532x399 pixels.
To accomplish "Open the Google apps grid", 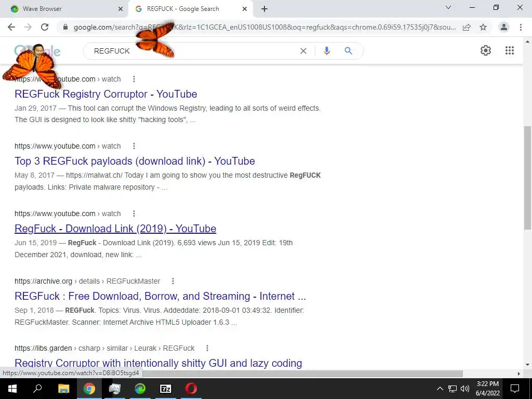I will 510,50.
